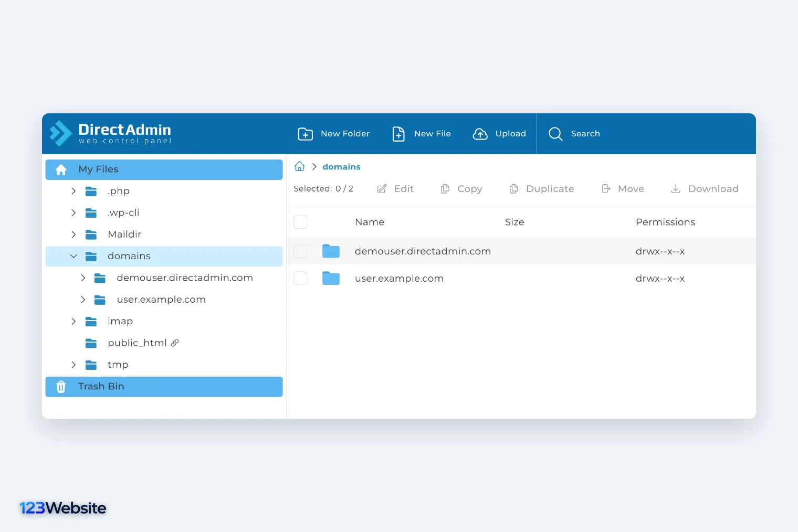Collapse the domains folder in tree

tap(73, 256)
